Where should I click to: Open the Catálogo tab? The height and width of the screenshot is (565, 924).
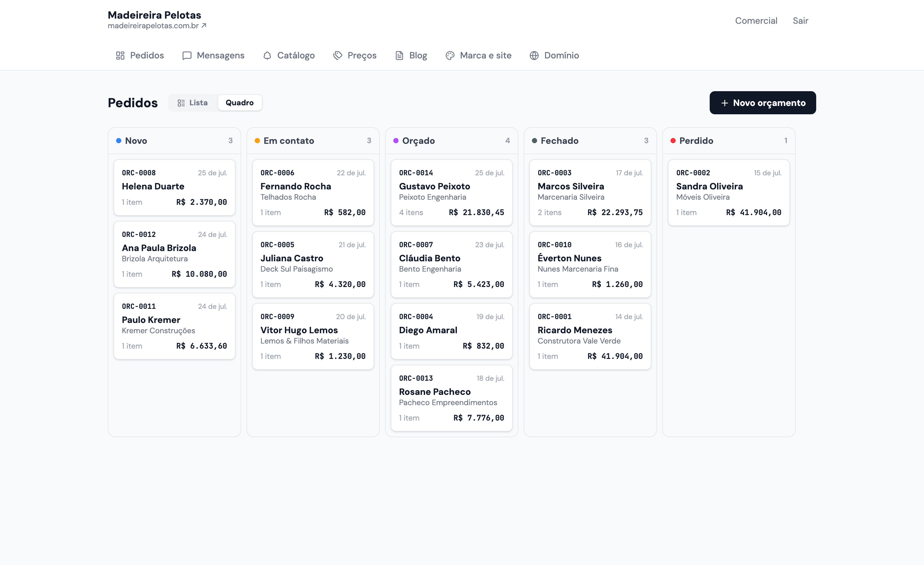pos(289,56)
